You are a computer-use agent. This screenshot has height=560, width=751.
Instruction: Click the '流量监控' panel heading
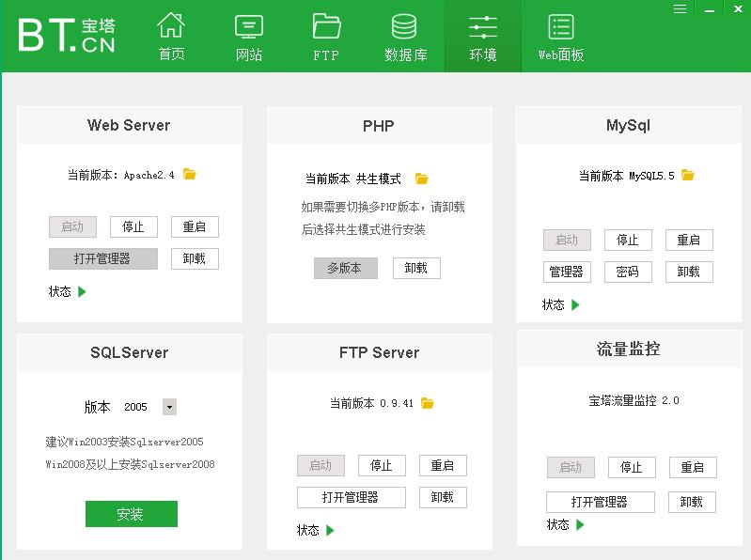[x=629, y=349]
